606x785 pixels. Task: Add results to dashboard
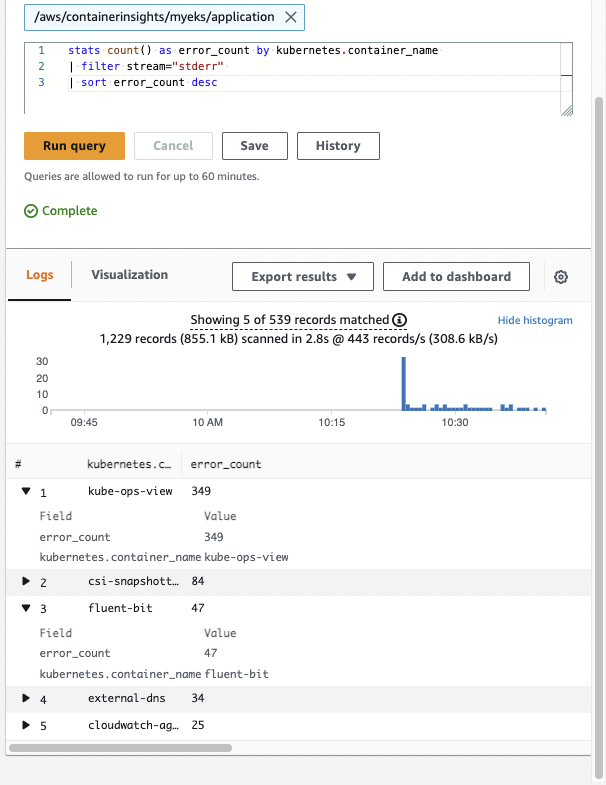(456, 276)
